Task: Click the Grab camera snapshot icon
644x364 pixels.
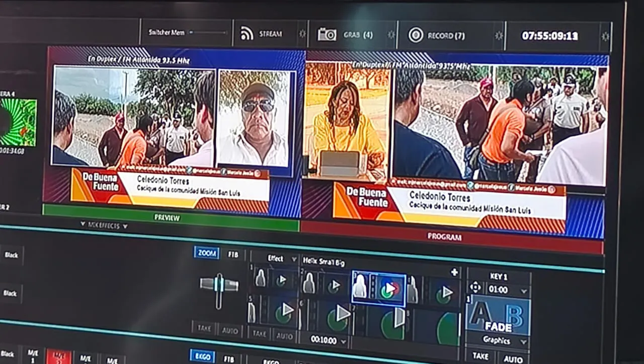Action: (327, 34)
